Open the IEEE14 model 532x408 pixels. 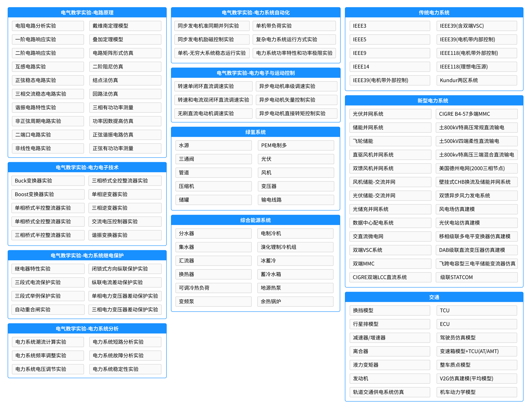[390, 67]
